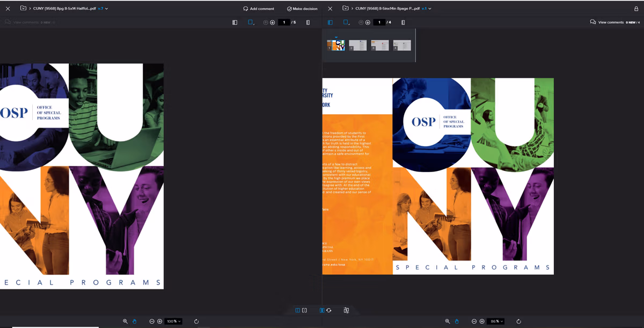Image resolution: width=644 pixels, height=328 pixels.
Task: Open version v.1 dropdown of right file
Action: click(426, 9)
